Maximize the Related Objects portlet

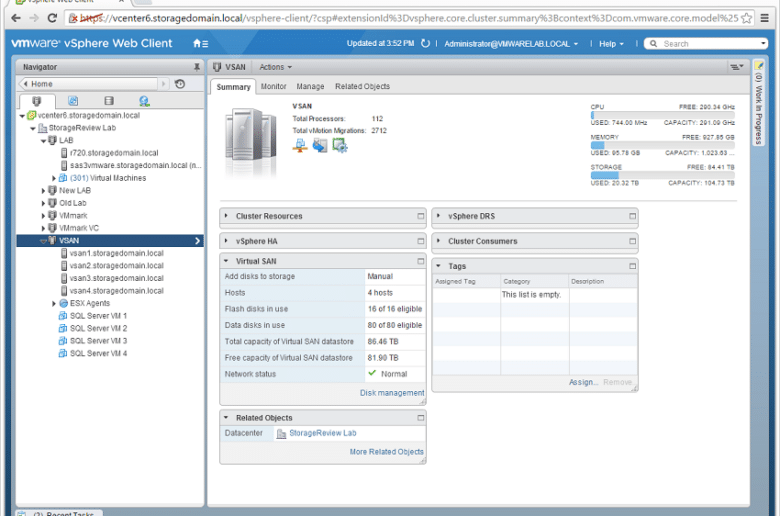click(x=421, y=417)
